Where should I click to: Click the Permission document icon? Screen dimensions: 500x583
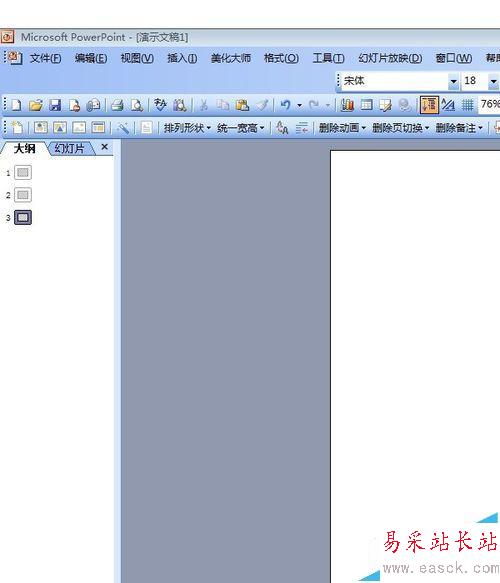click(74, 105)
